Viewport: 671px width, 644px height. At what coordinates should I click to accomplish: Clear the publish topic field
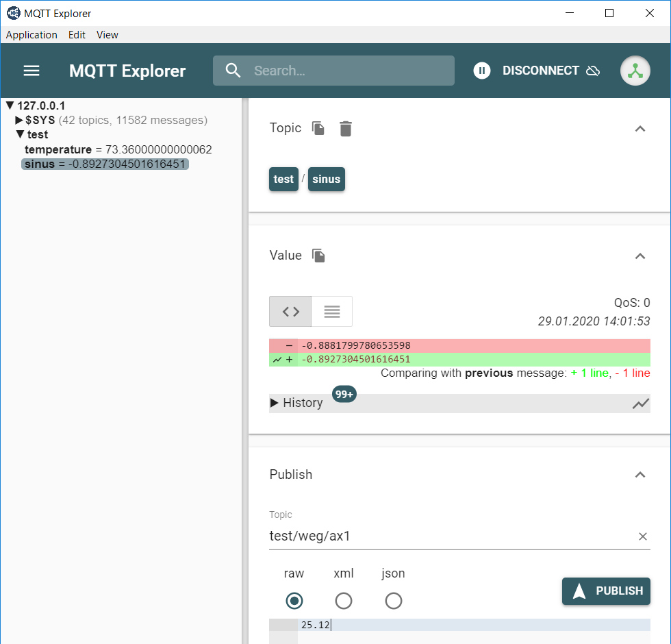pyautogui.click(x=643, y=536)
